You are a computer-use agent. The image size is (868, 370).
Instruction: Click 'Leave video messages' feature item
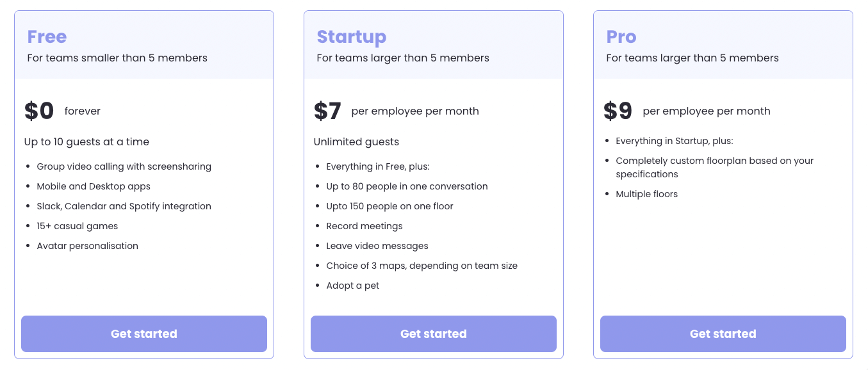[x=377, y=246]
